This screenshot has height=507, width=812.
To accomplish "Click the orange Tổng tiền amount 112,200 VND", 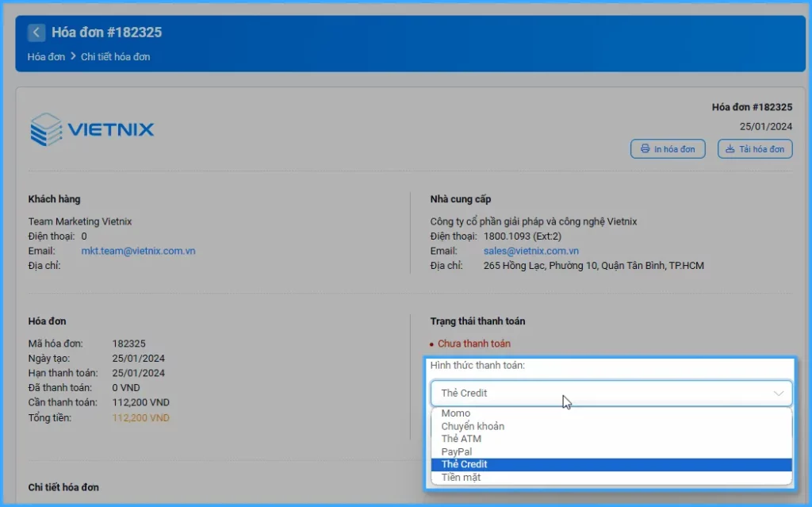I will 140,417.
